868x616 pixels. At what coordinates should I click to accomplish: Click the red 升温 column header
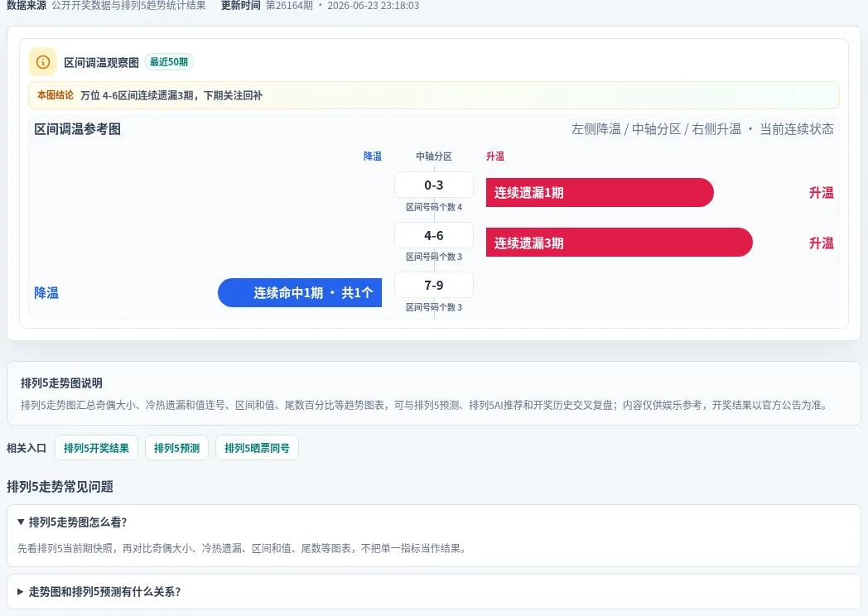[x=495, y=156]
